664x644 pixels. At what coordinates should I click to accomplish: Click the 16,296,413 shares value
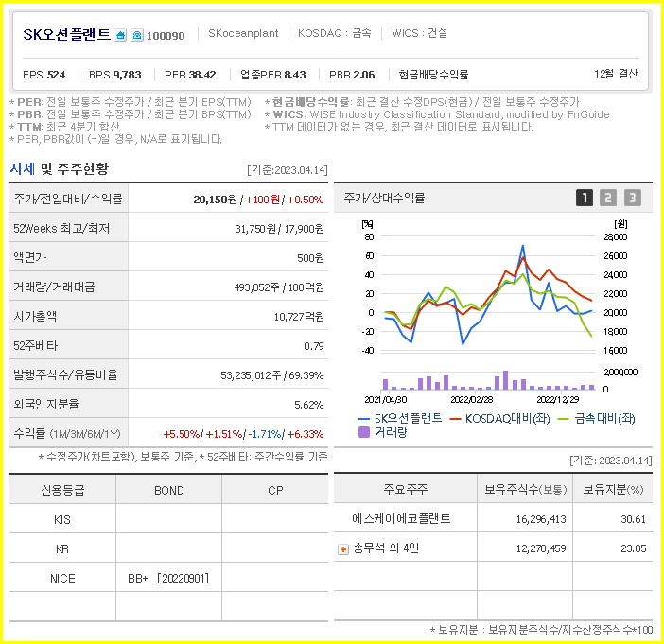pyautogui.click(x=541, y=519)
